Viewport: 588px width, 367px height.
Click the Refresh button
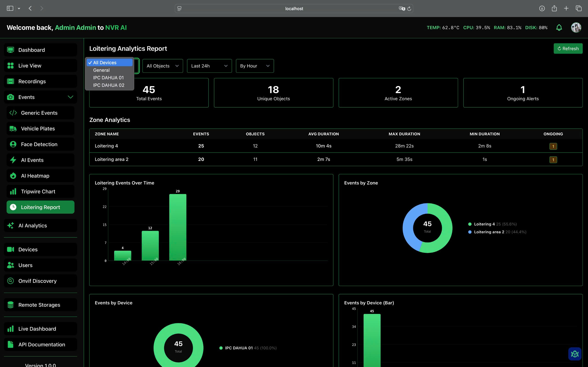click(568, 48)
